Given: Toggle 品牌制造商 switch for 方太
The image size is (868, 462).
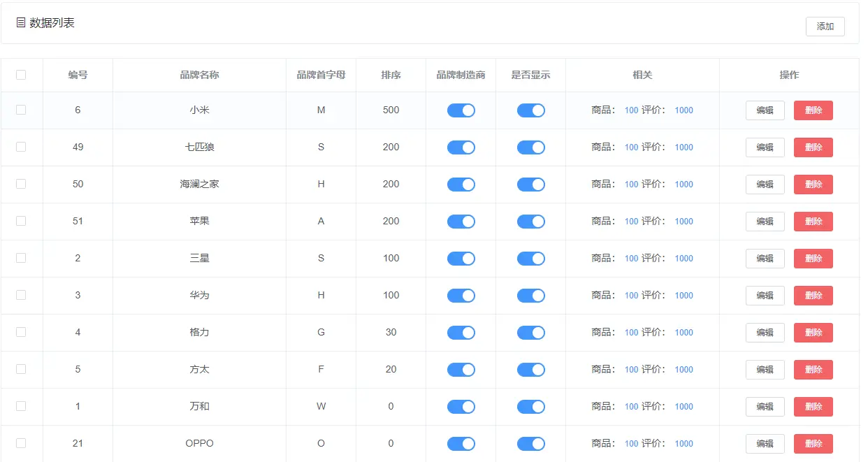Looking at the screenshot, I should tap(461, 370).
